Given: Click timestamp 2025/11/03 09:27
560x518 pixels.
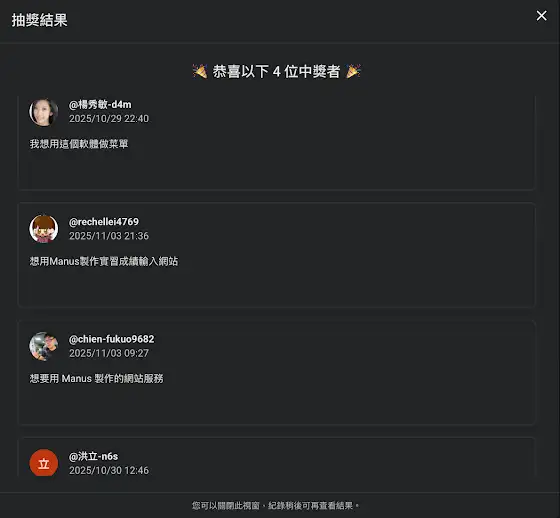Looking at the screenshot, I should click(x=109, y=353).
